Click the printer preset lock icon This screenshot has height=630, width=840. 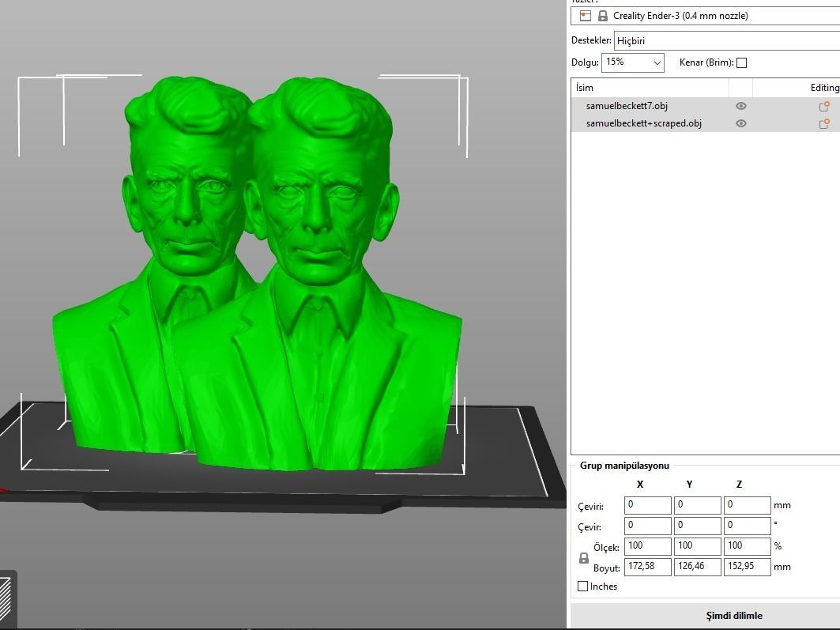pos(603,16)
